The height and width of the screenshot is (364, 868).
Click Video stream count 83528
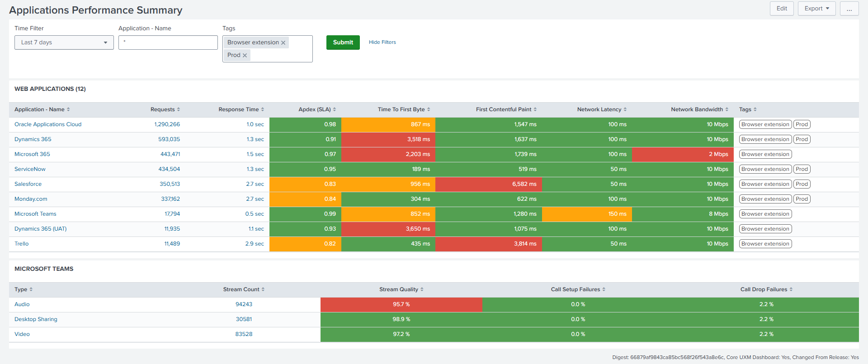point(244,334)
